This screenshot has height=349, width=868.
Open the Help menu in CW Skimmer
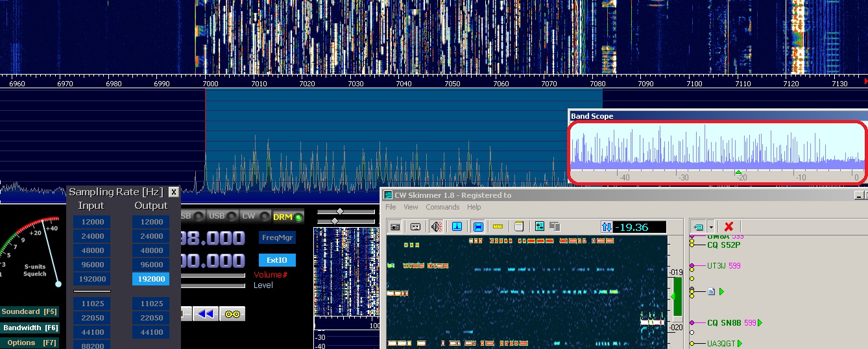474,207
